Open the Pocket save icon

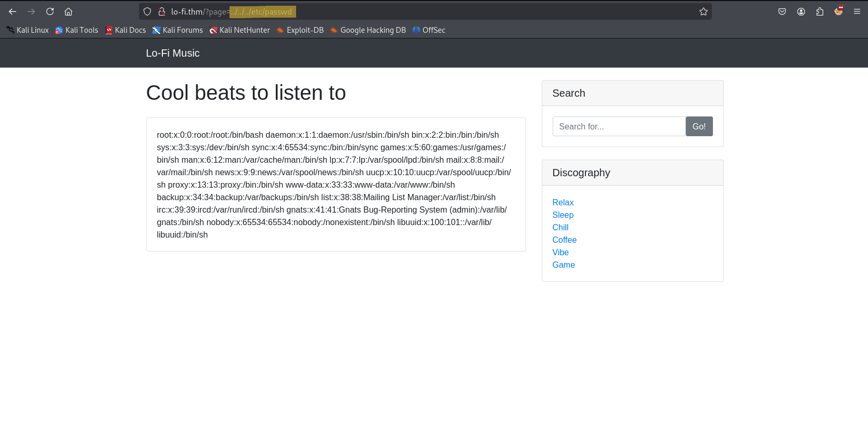coord(782,11)
